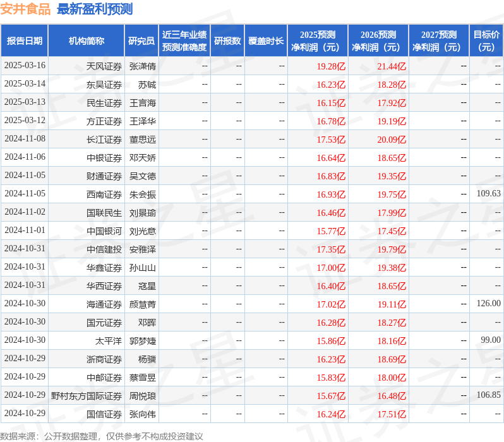Viewport: 504px width, 442px height.
Task: Click the 安井食品 title text
Action: click(x=25, y=9)
